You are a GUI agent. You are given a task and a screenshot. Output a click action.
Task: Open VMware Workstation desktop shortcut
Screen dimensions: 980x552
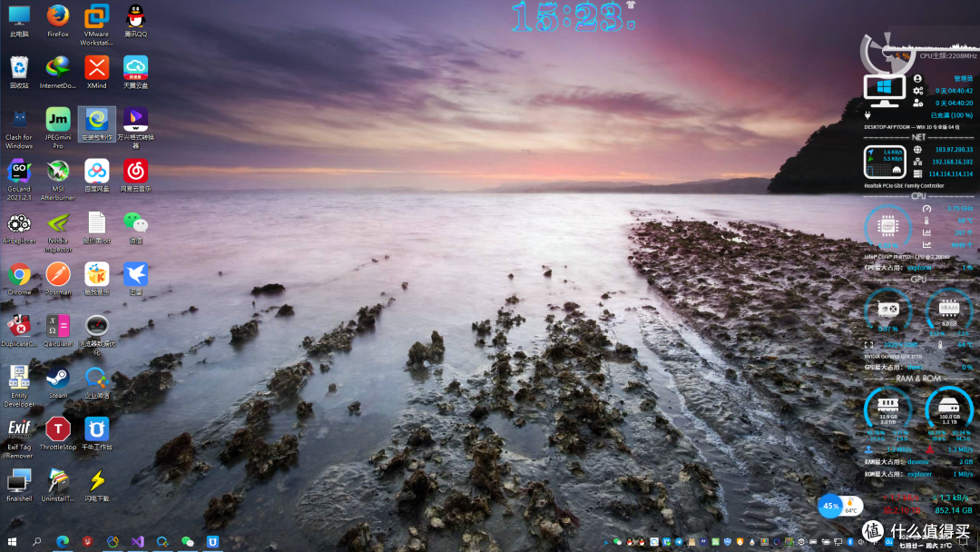pyautogui.click(x=96, y=25)
